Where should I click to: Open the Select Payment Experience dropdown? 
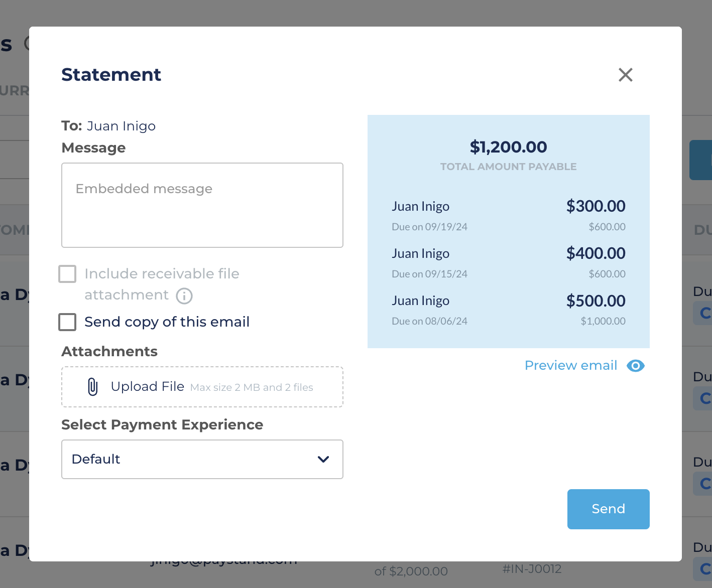click(x=202, y=460)
